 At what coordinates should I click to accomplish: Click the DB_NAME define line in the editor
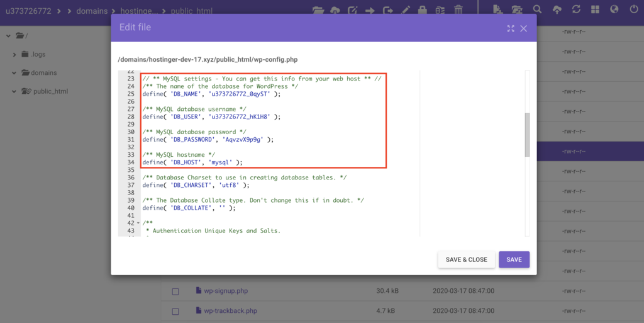(x=211, y=94)
